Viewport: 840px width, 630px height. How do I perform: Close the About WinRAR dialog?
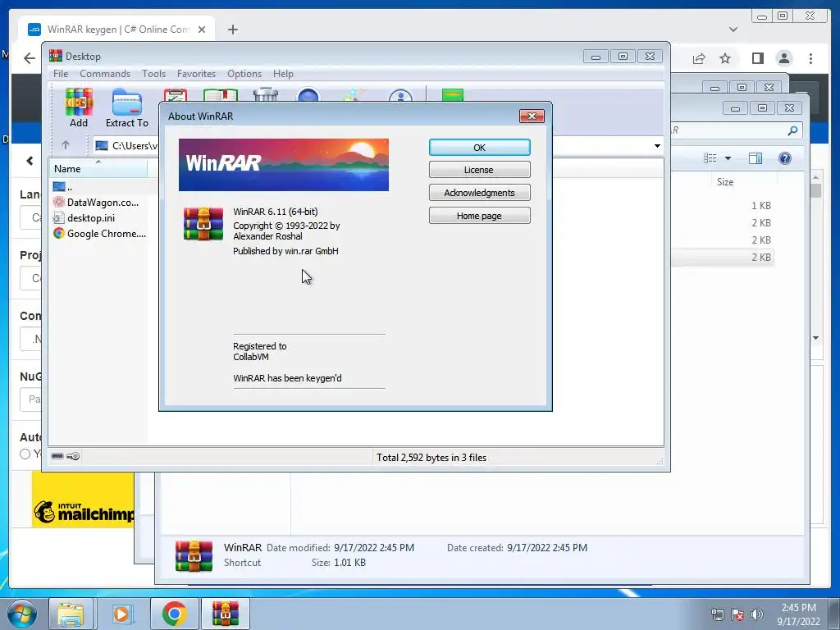(x=532, y=116)
